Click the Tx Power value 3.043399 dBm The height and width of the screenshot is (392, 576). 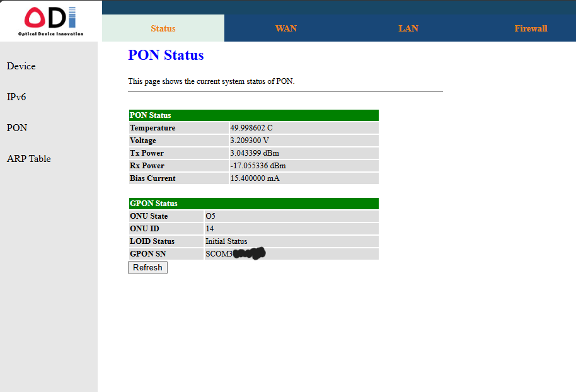pos(255,153)
